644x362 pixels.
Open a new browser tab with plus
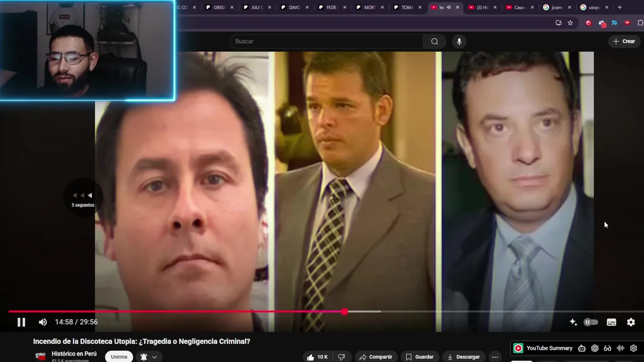coord(619,8)
